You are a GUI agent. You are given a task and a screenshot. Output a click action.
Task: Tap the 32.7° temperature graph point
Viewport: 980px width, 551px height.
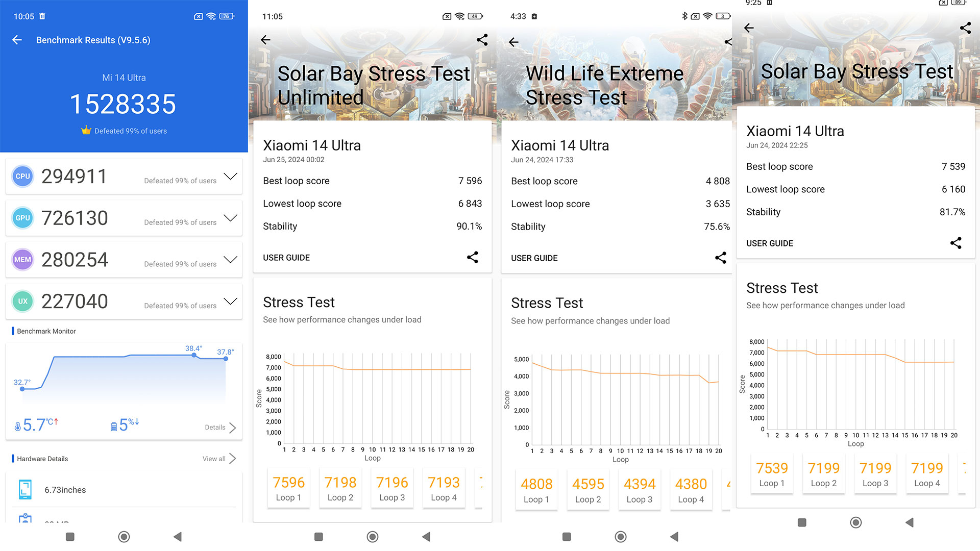(x=22, y=389)
